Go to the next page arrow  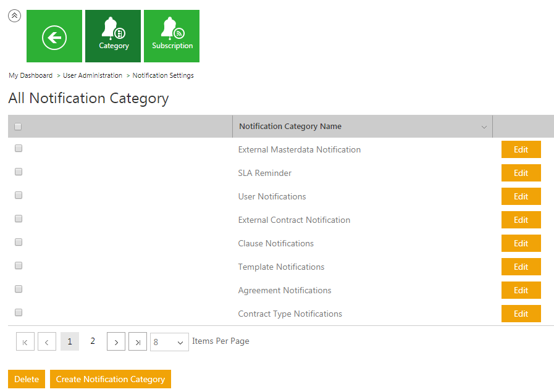click(116, 341)
